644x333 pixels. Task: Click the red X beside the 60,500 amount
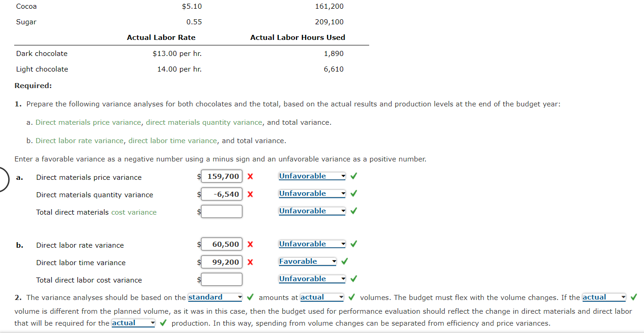pyautogui.click(x=250, y=244)
